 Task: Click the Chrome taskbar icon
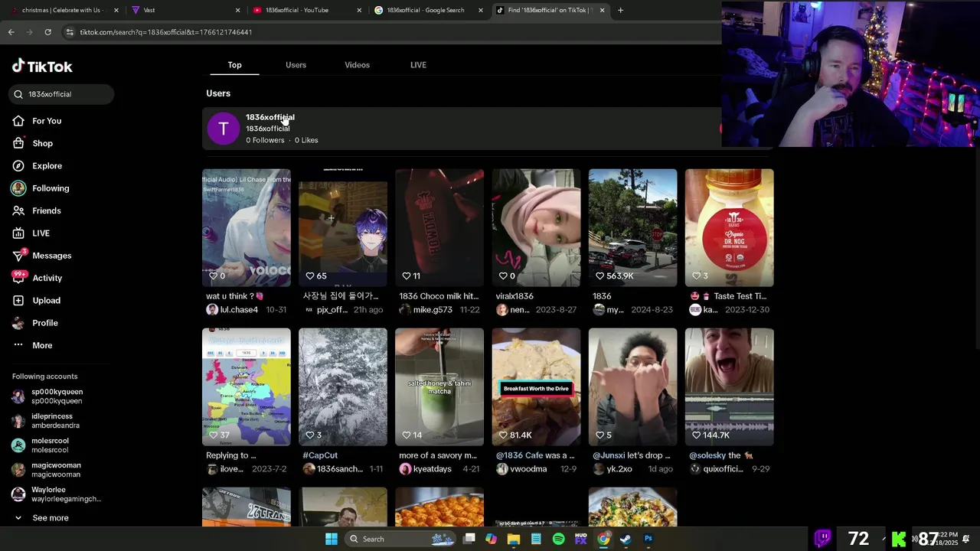tap(603, 539)
